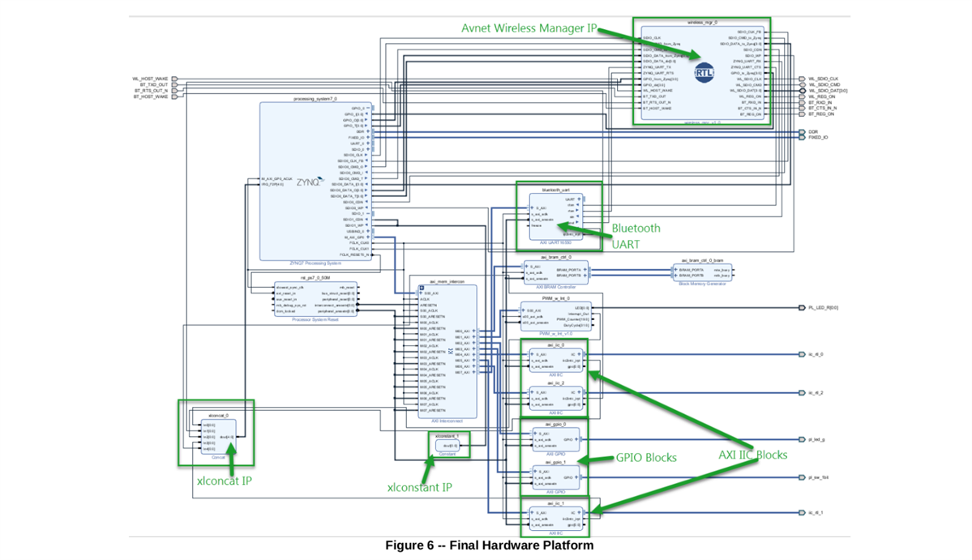Select the PWM_w_Int_0 block
Image resolution: width=972 pixels, height=560 pixels.
coord(556,317)
